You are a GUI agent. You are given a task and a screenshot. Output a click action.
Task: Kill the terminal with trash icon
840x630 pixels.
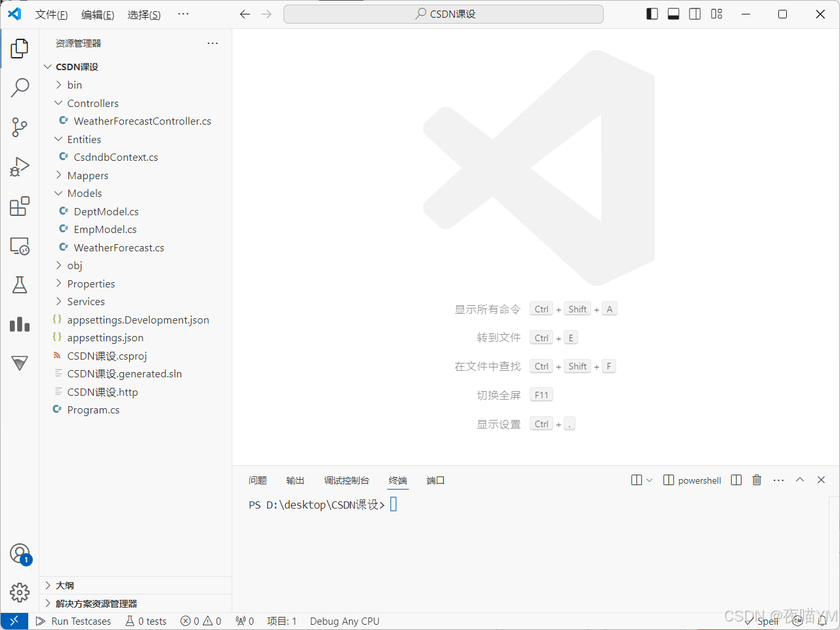(757, 480)
